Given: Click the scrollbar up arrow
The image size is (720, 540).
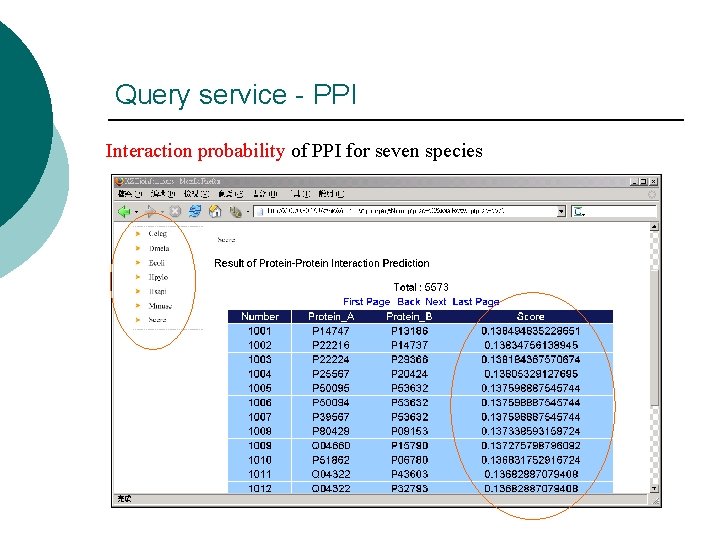Looking at the screenshot, I should 654,227.
